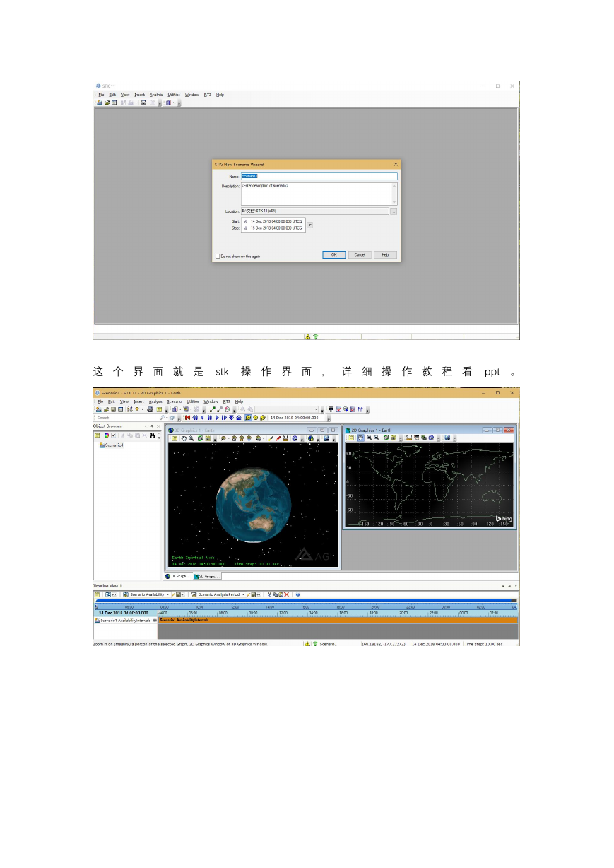This screenshot has width=614, height=868.
Task: Select Scenario1 in the Object Browser tree
Action: coord(114,445)
